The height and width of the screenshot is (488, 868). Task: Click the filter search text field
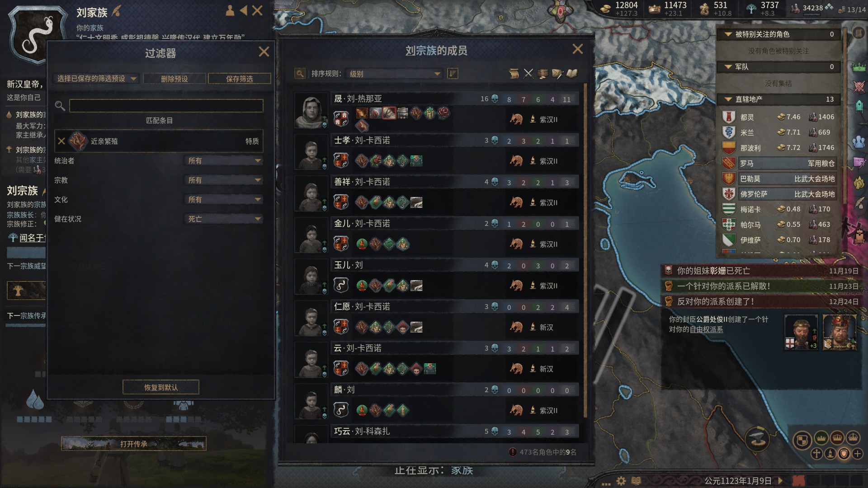click(166, 106)
